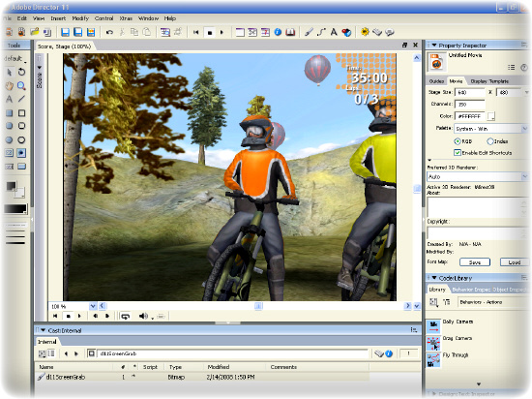Click the Fly Through behavior icon
The image size is (532, 399).
pyautogui.click(x=433, y=360)
